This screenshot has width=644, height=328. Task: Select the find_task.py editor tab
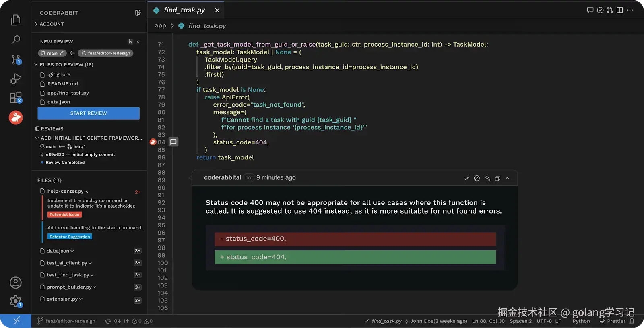click(x=184, y=10)
